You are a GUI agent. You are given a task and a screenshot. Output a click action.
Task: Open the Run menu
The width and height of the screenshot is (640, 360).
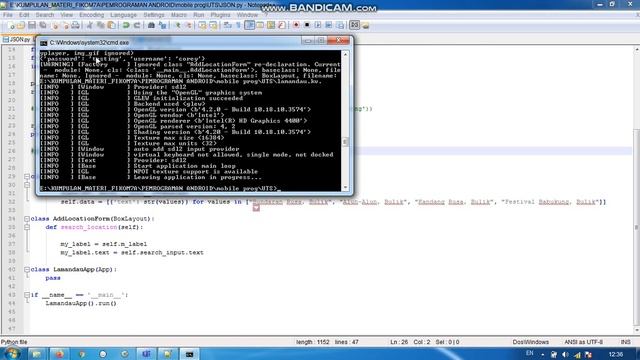199,15
